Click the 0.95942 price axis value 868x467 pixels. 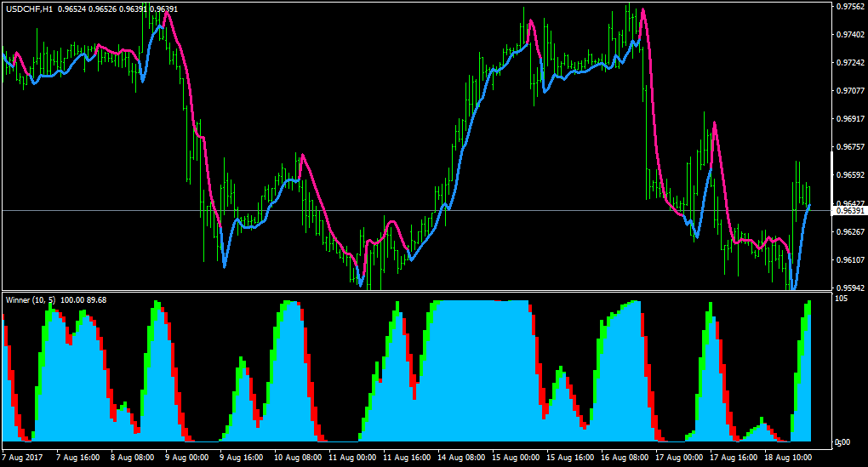[x=850, y=288]
